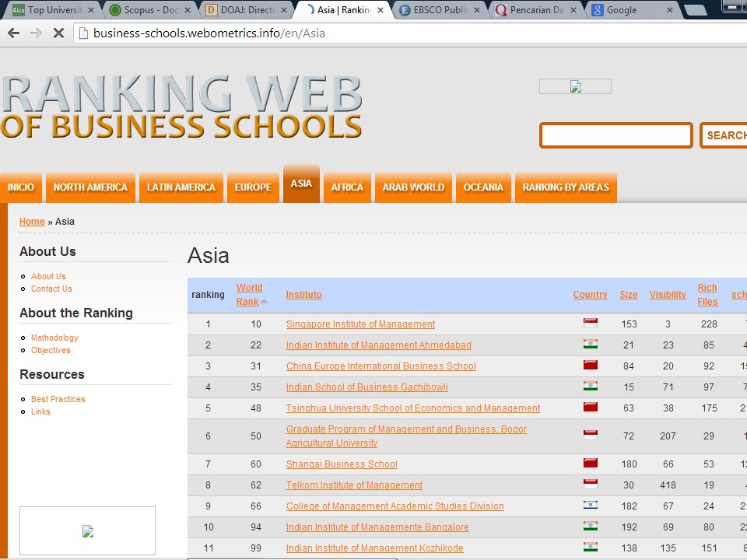Open the Best Practices sidebar link
The width and height of the screenshot is (747, 560).
58,399
